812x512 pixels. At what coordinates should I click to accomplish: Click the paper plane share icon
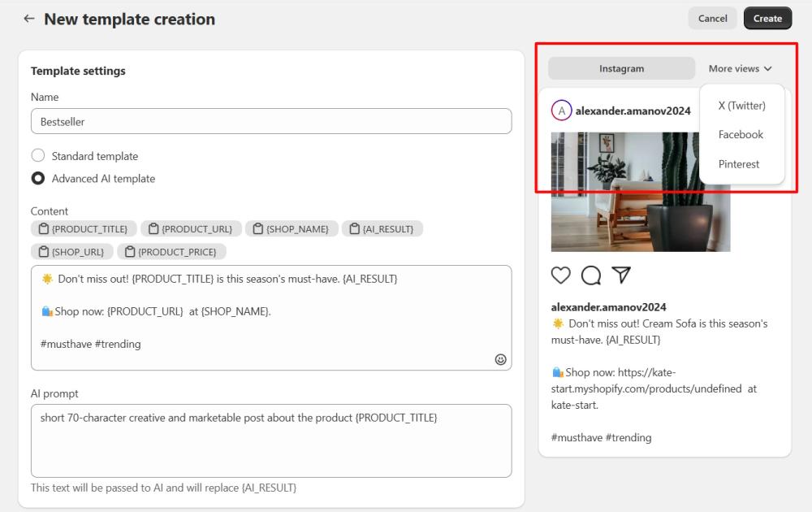pos(621,276)
